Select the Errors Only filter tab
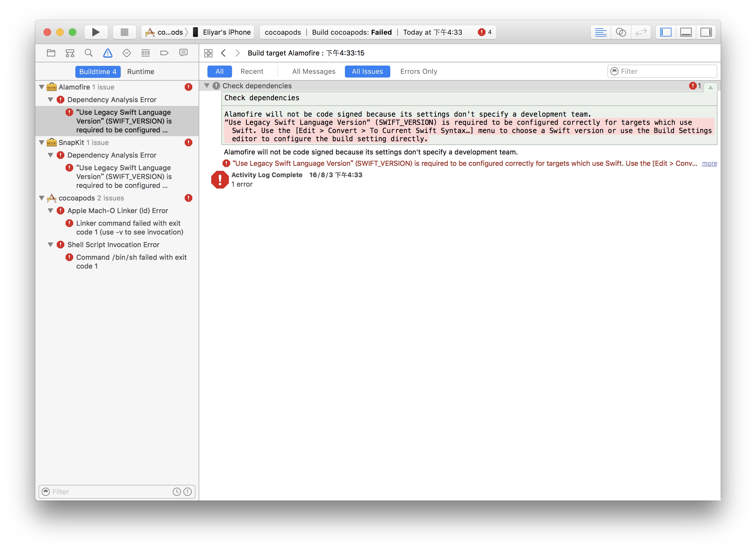Viewport: 756px width, 551px height. (x=418, y=71)
